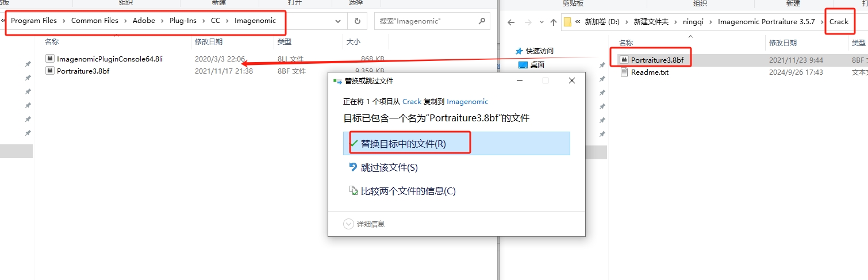Click the Portraiture3.8bf icon in Imagenomic folder
Viewport: 868px width, 280px height.
point(50,71)
